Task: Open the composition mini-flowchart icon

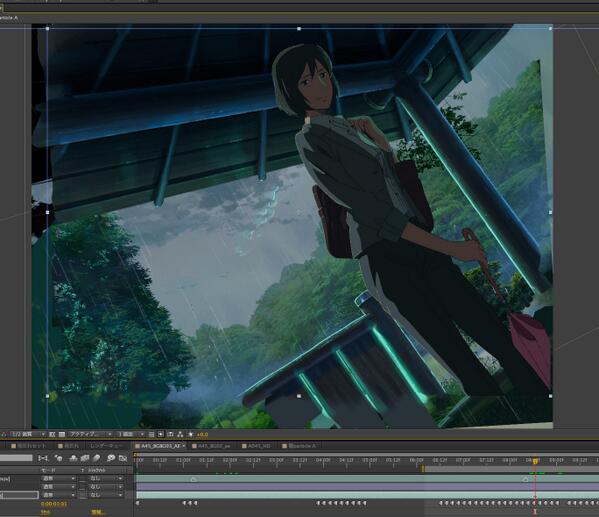Action: click(x=43, y=458)
